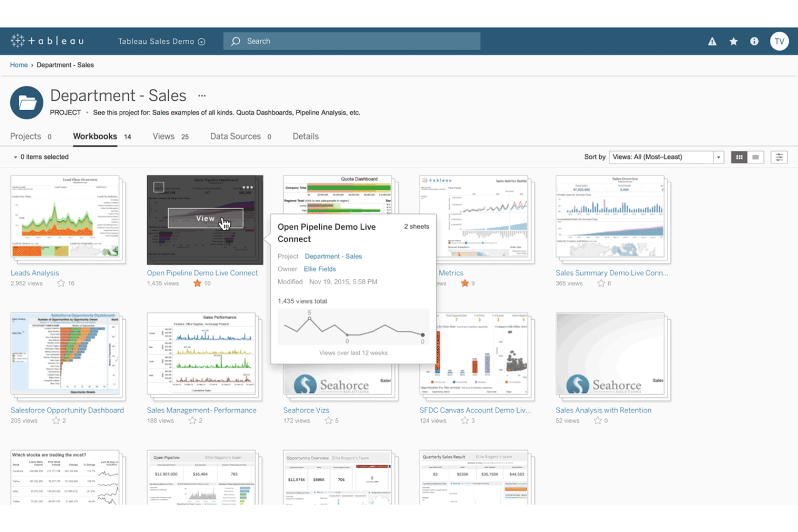
Task: Open Data Sources tab
Action: click(x=240, y=136)
